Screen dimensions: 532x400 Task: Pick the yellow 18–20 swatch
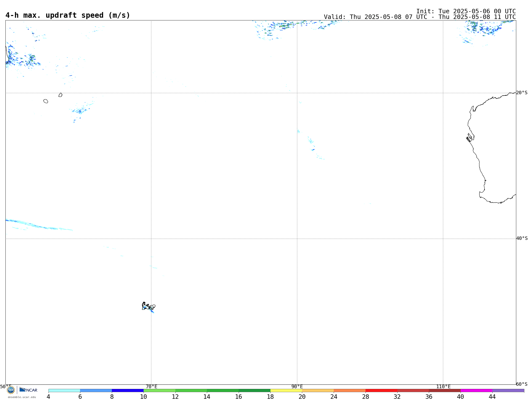(286, 390)
